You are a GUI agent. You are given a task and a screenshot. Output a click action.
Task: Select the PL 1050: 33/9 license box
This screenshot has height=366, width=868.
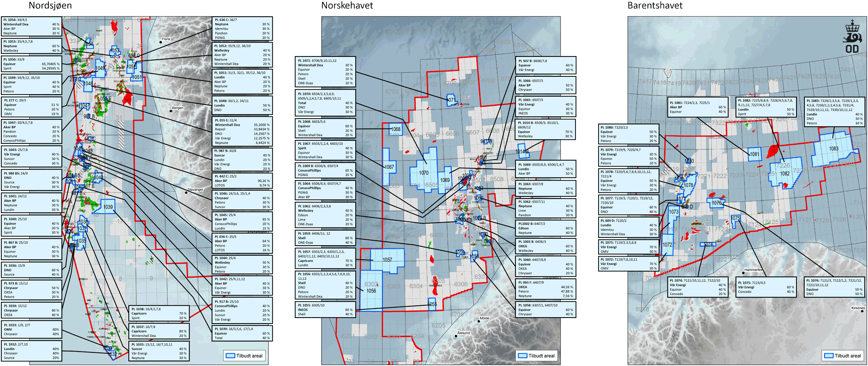[31, 64]
